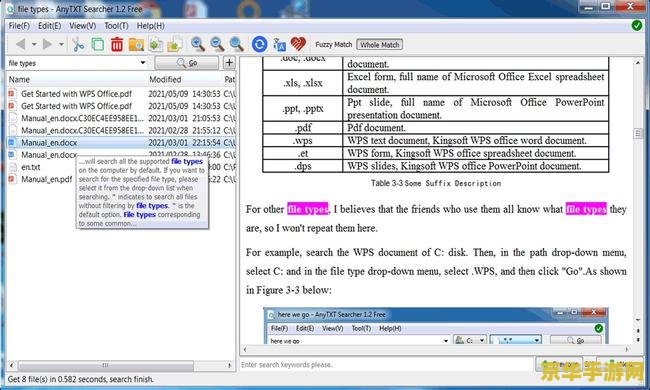Go forward with the right arrow icon

pyautogui.click(x=48, y=44)
